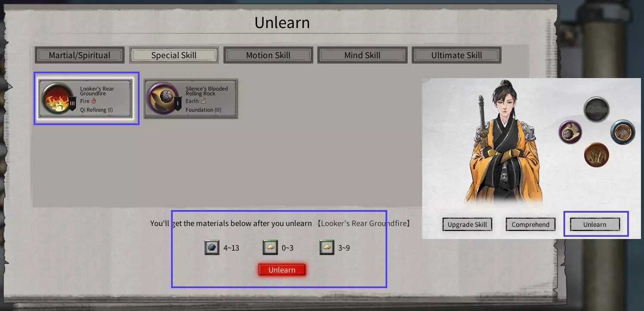The width and height of the screenshot is (644, 311).
Task: Click the Foundation (II) skill card
Action: 191,99
